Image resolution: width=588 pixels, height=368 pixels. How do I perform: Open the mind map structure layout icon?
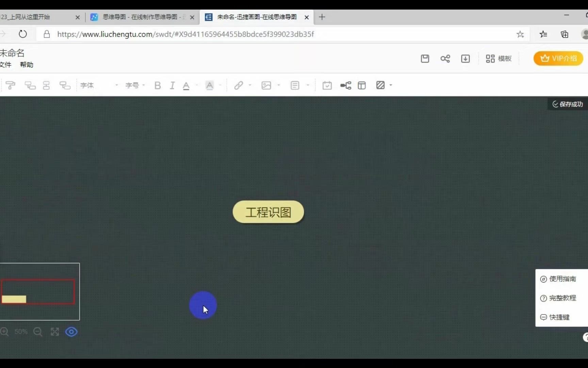346,85
